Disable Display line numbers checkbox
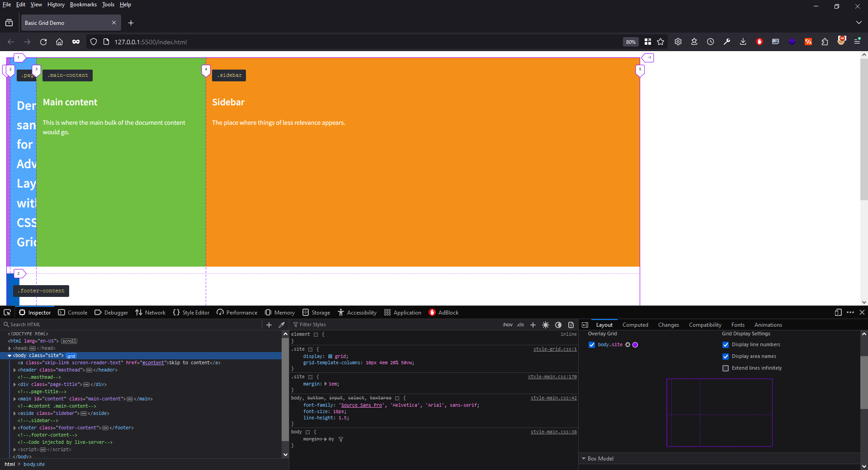This screenshot has height=470, width=868. (726, 345)
